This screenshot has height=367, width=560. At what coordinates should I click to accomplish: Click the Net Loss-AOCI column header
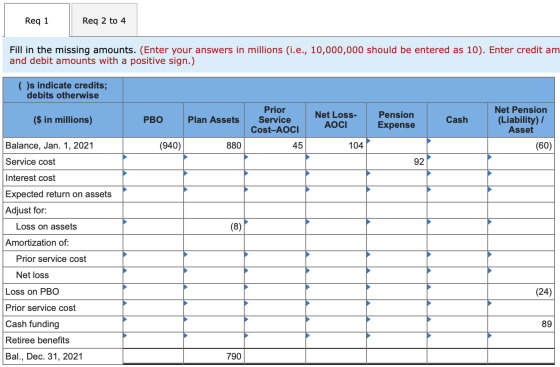336,120
